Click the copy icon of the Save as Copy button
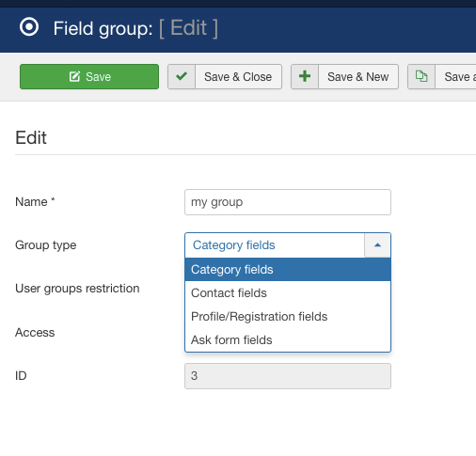 point(421,77)
